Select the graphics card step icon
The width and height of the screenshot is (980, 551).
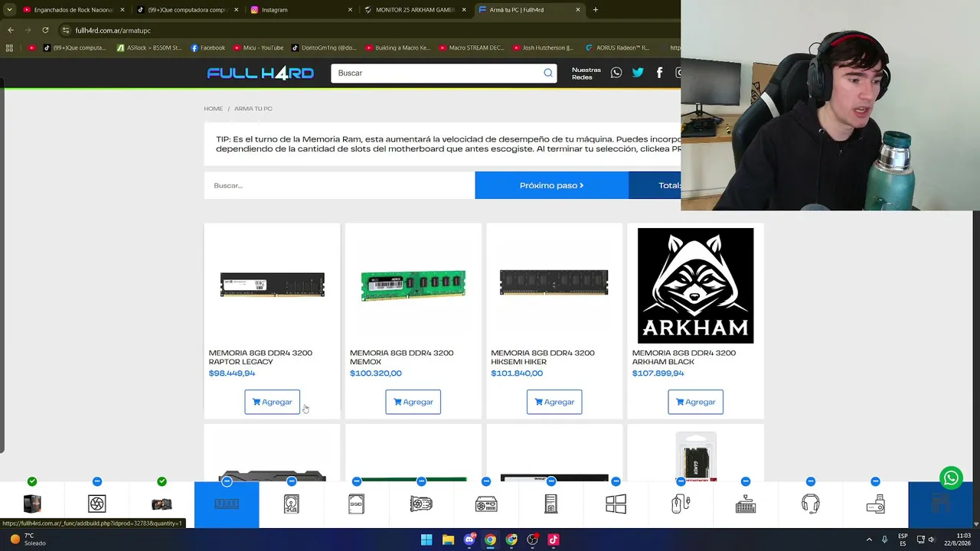[421, 504]
